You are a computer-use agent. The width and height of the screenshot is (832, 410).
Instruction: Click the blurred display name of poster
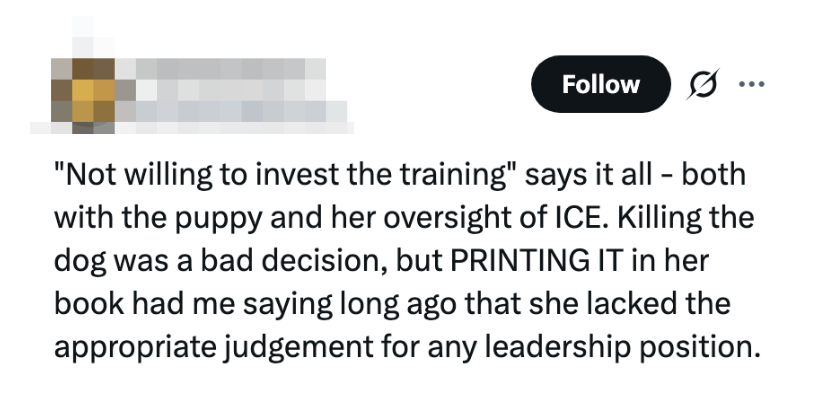coord(220,70)
